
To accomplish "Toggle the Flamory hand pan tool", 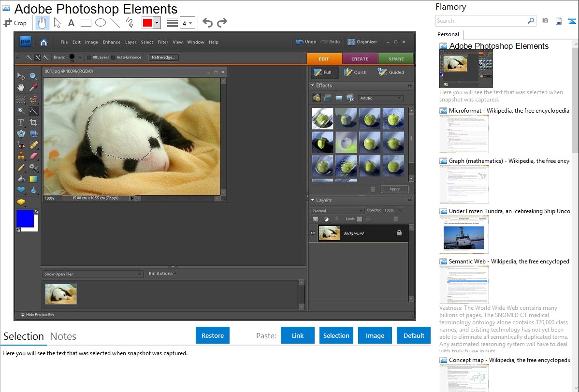I will tap(42, 23).
